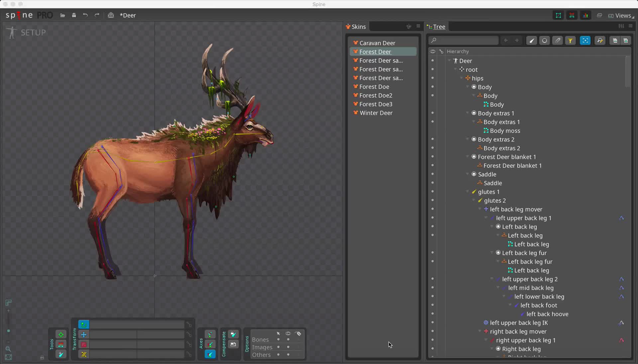Collapse left back leg mover node
Viewport: 638px width, 364px height.
coord(479,209)
